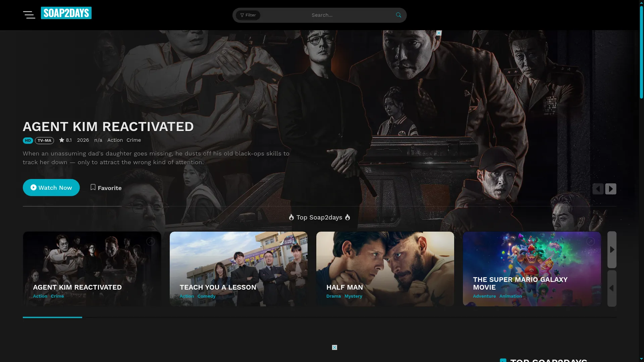Open the Agent Kim Reactivated card thumbnail

pyautogui.click(x=92, y=269)
